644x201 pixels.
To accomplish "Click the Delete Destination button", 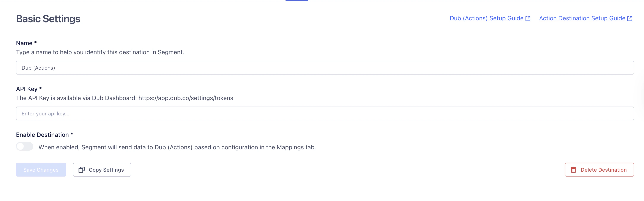I will 599,170.
